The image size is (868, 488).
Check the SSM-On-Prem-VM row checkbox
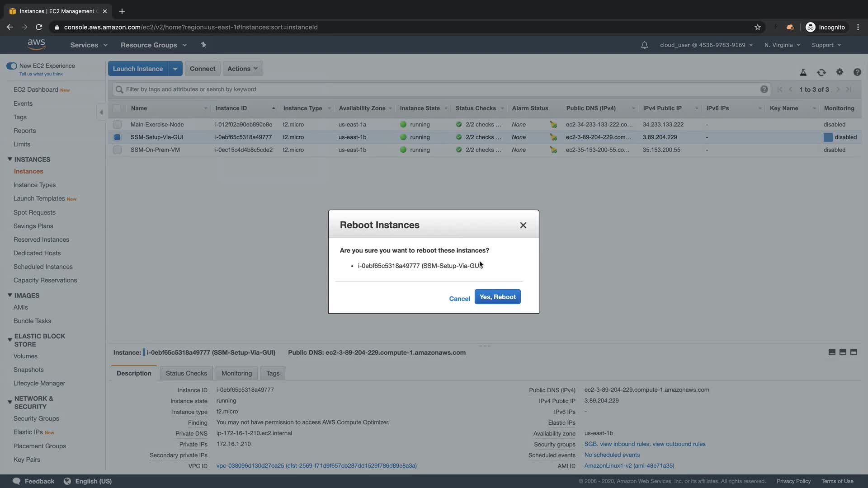(117, 150)
